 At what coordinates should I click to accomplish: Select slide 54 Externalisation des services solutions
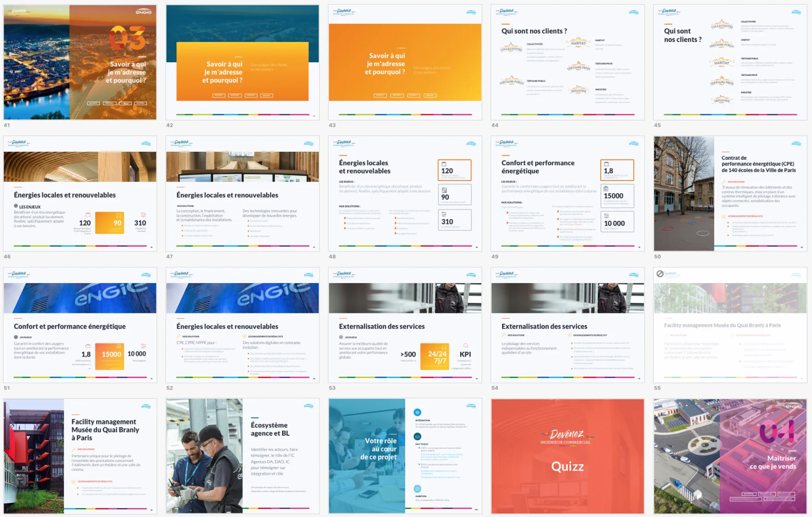[567, 325]
